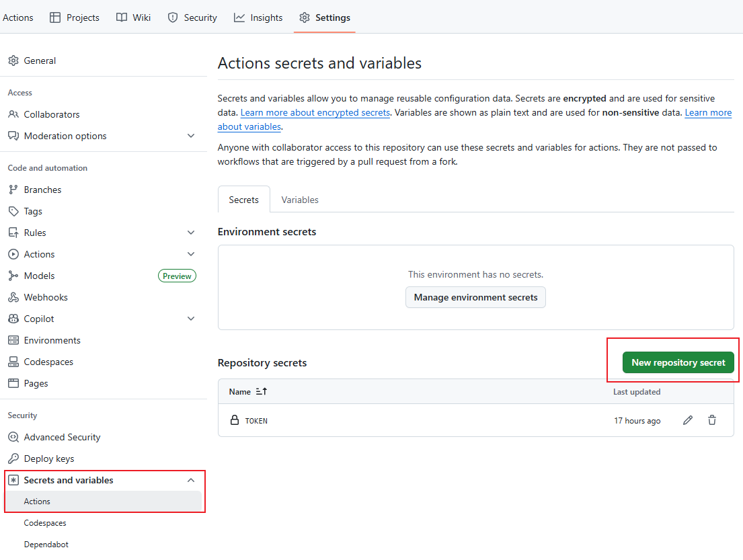Open the Insights tab
743x560 pixels.
coord(258,17)
